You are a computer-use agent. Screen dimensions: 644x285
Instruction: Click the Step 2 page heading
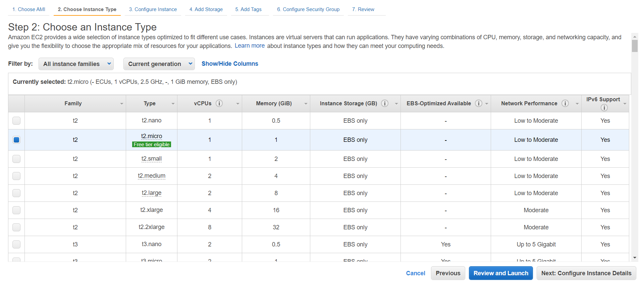(83, 27)
